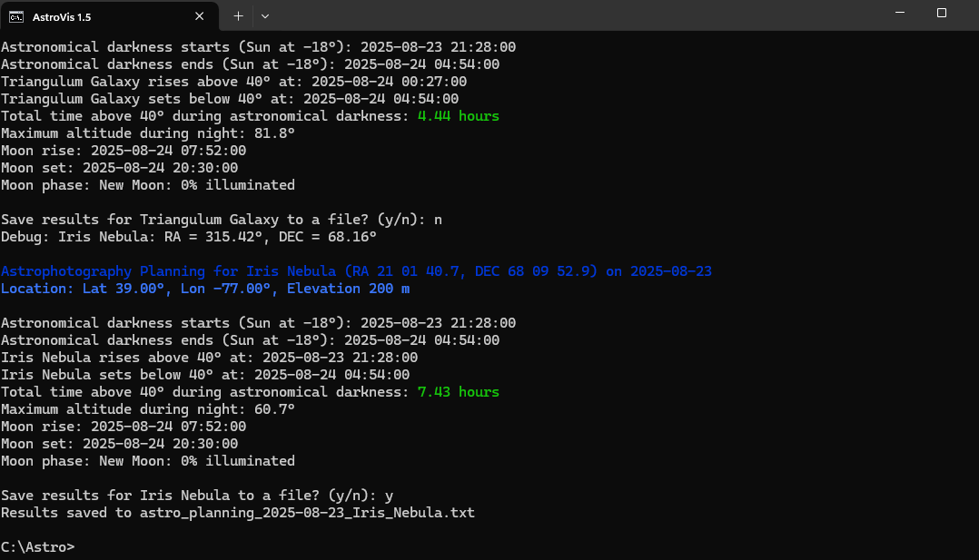This screenshot has width=979, height=560.
Task: Click the C:\Astro> command prompt line
Action: click(38, 547)
